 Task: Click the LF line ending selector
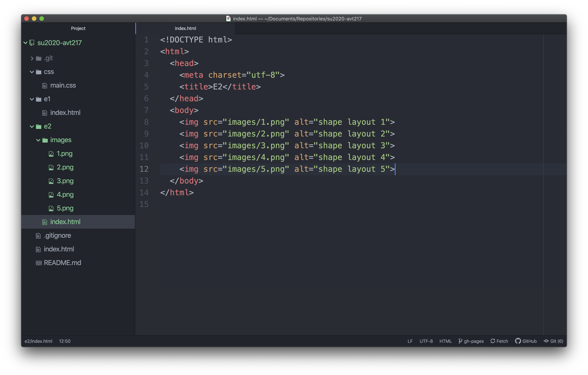(410, 341)
